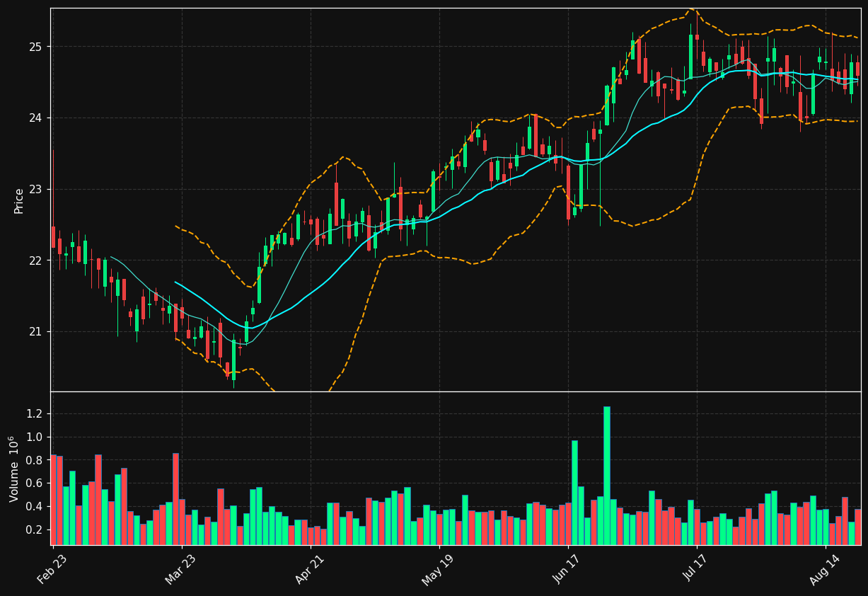
Task: Click the volume axis value 0.6
Action: point(35,483)
